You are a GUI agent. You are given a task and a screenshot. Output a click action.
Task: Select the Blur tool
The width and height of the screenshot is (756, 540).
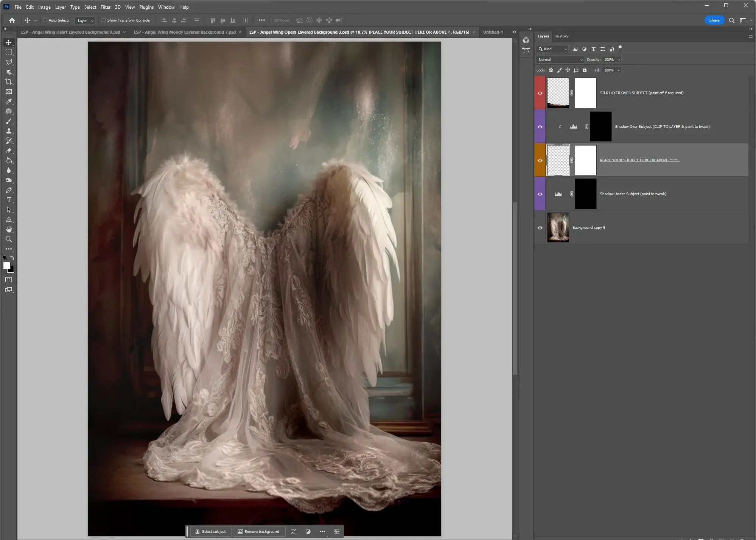tap(9, 170)
